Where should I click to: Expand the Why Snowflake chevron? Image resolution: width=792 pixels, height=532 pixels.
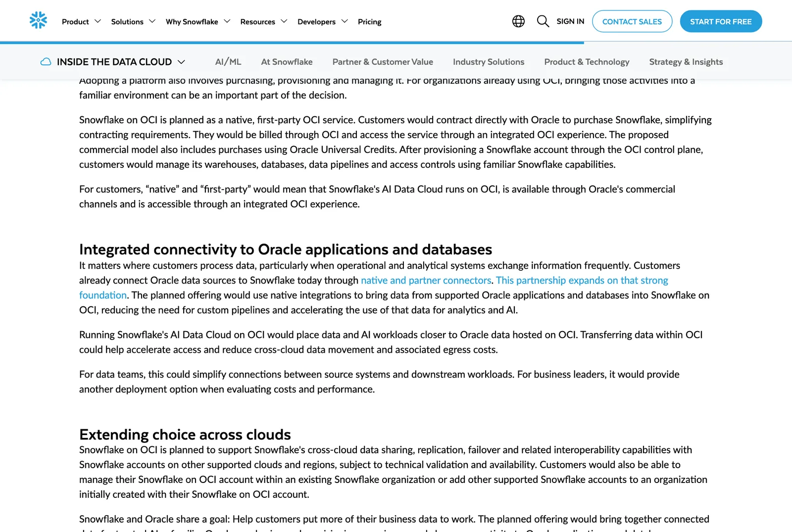(227, 21)
